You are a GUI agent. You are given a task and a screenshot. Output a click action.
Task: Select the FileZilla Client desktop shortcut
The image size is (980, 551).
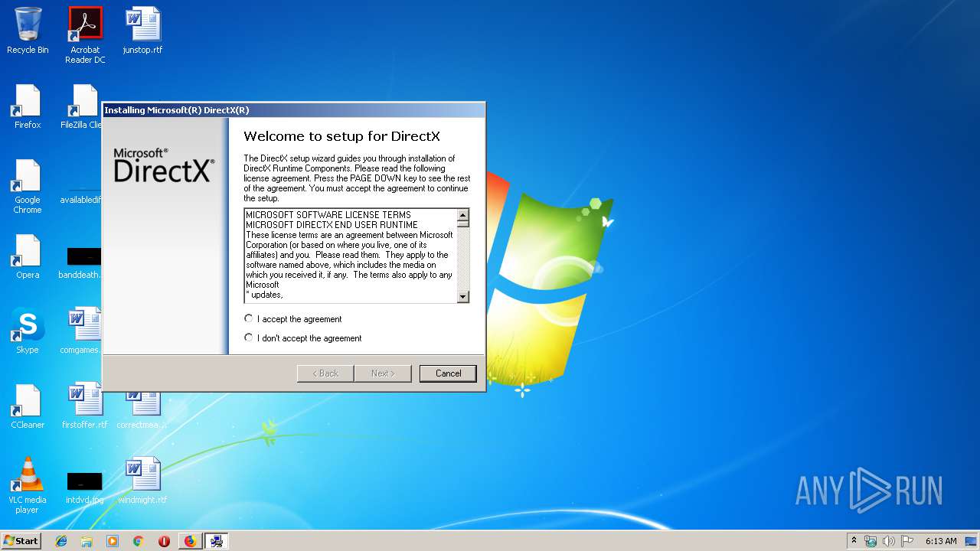(x=83, y=107)
